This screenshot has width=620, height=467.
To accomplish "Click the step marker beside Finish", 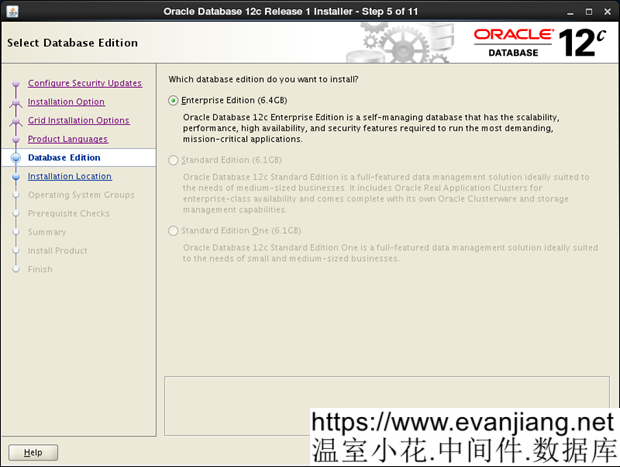I will (15, 269).
